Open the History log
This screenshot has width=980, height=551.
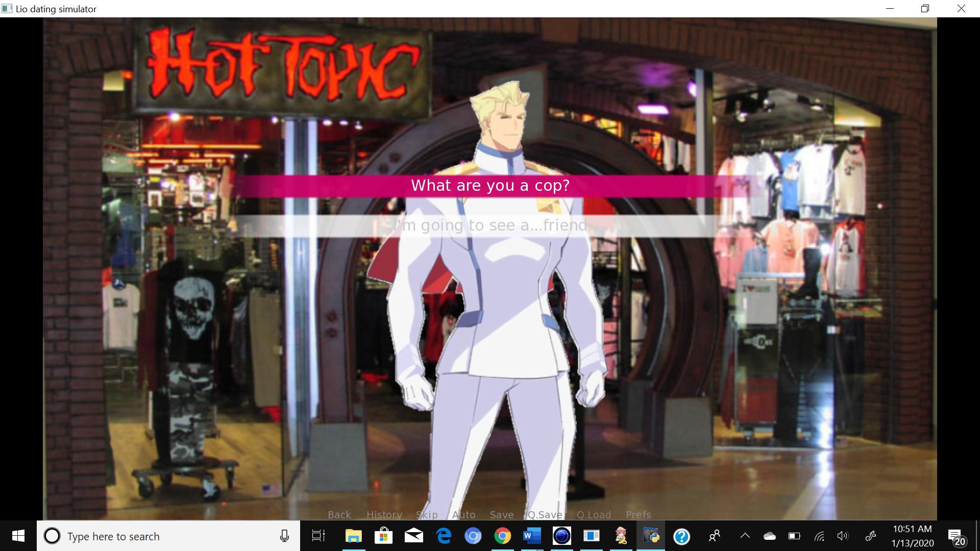click(x=384, y=515)
